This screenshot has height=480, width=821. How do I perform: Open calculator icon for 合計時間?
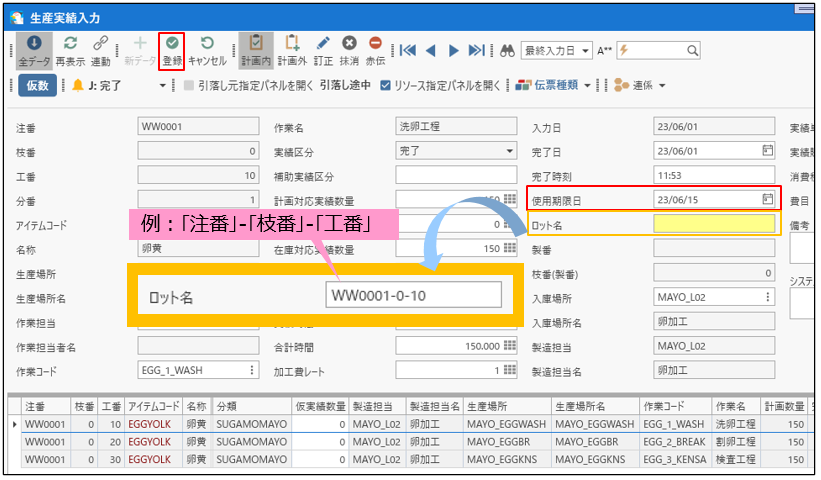(x=509, y=345)
